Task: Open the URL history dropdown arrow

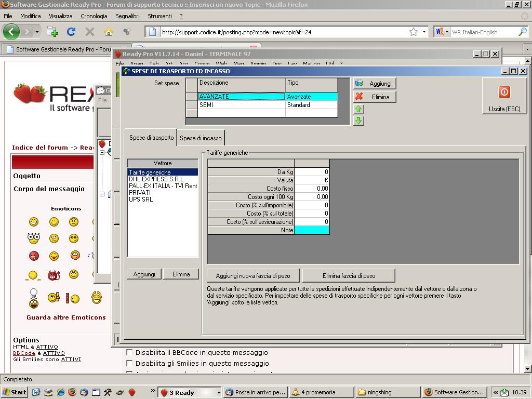Action: pyautogui.click(x=424, y=32)
